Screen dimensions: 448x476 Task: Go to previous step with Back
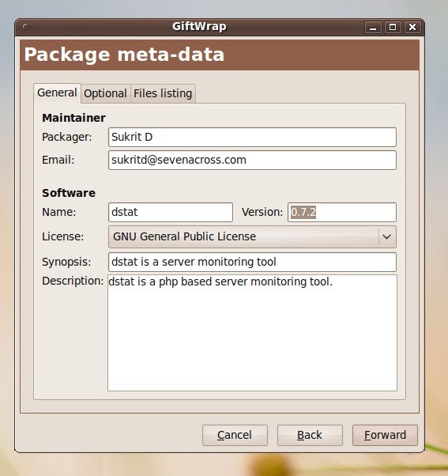(x=310, y=435)
